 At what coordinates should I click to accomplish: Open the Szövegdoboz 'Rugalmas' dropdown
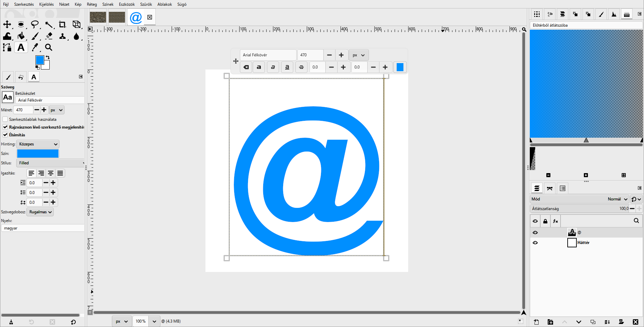40,212
